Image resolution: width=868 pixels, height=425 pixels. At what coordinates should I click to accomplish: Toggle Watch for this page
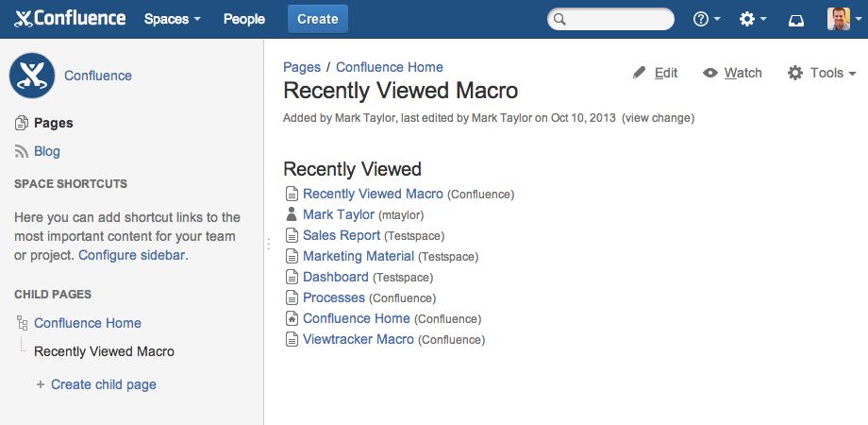732,73
